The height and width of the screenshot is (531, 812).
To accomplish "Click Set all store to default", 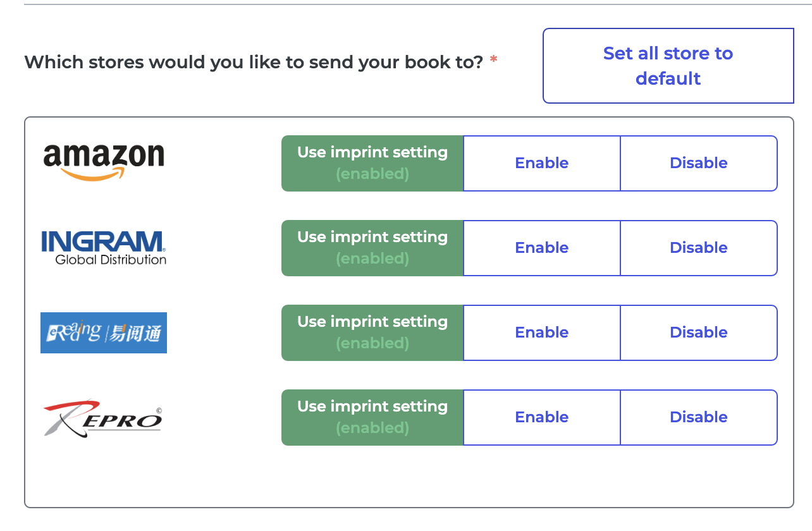I will coord(668,66).
